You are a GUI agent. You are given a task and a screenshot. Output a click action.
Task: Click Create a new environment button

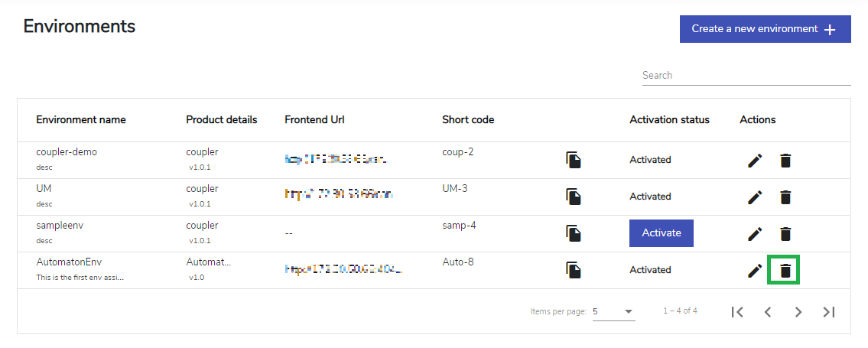[765, 29]
